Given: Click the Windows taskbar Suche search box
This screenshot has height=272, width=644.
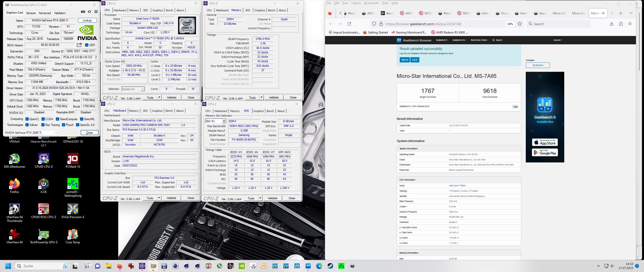Looking at the screenshot, I should click(42, 266).
